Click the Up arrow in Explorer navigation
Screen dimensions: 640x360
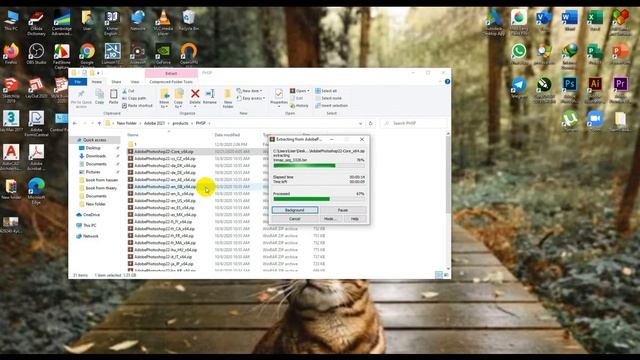pos(99,123)
